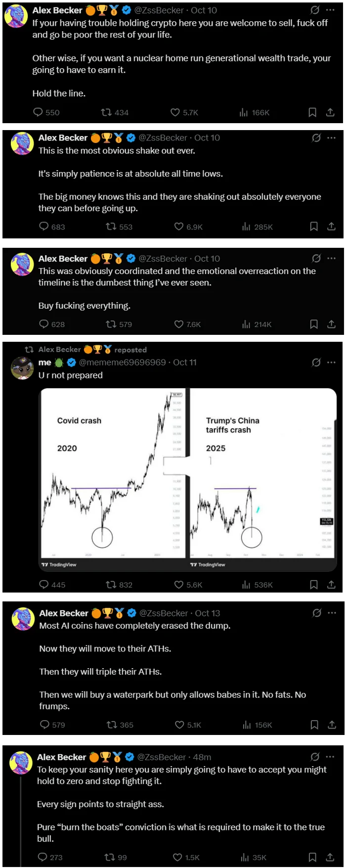Image resolution: width=345 pixels, height=868 pixels.
Task: Bookmark the "U r not prepared" tweet
Action: point(313,585)
